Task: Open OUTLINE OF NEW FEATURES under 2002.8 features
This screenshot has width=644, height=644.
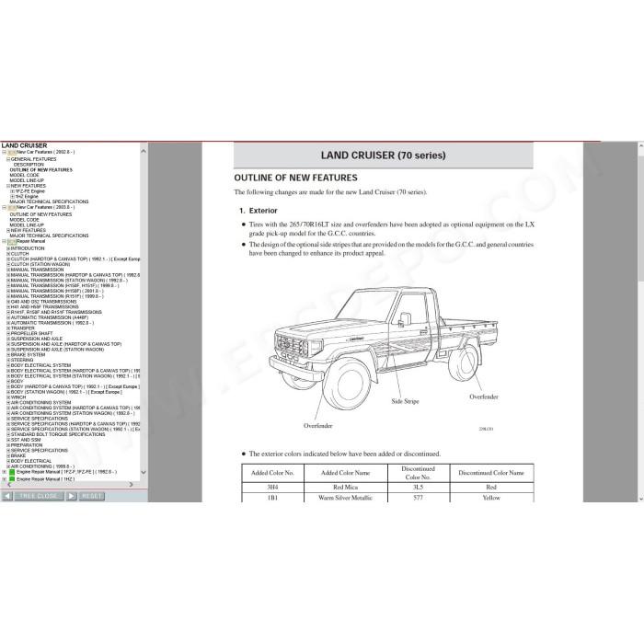Action: tap(41, 170)
